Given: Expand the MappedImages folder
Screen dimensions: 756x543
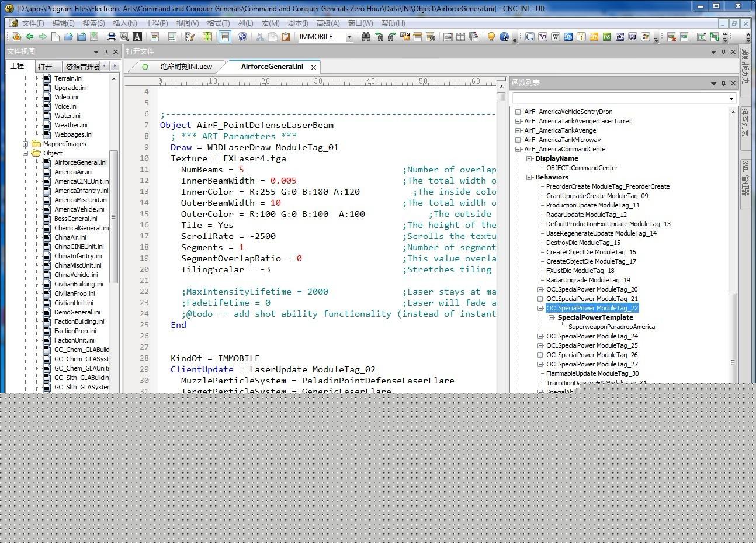Looking at the screenshot, I should pyautogui.click(x=26, y=144).
